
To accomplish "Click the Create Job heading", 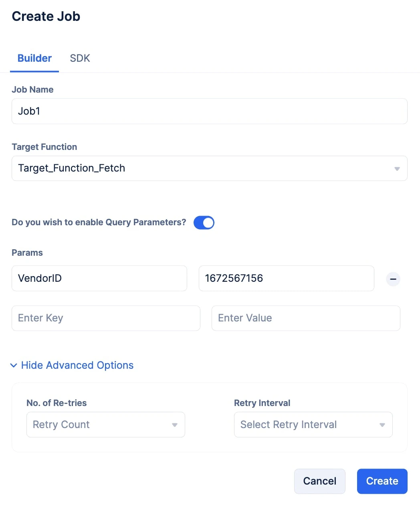I will pyautogui.click(x=46, y=16).
